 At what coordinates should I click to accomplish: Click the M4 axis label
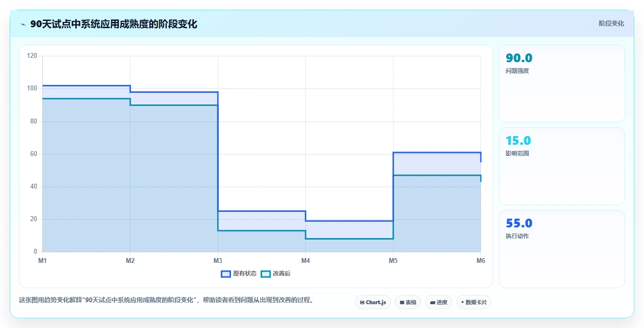point(305,261)
